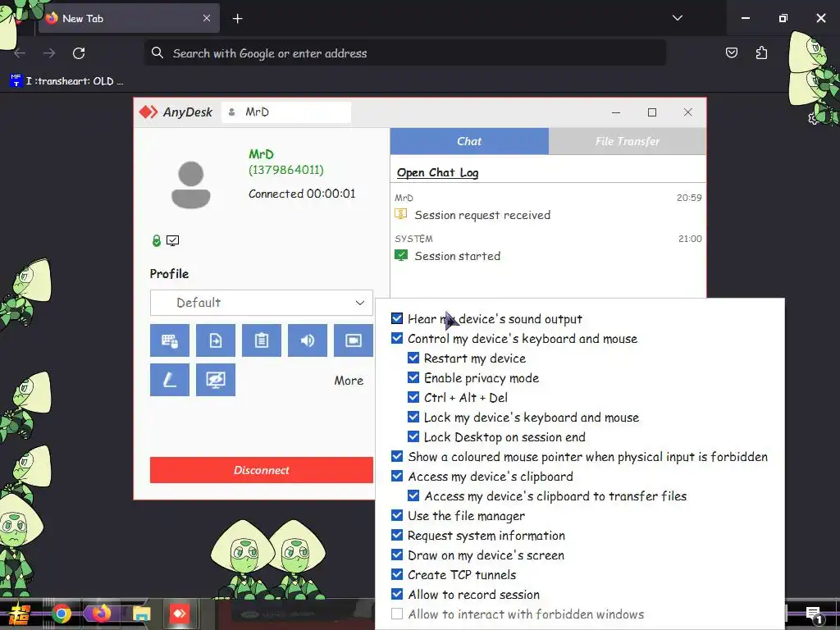Click the address ID (1379864011)
The image size is (840, 630).
tap(286, 170)
